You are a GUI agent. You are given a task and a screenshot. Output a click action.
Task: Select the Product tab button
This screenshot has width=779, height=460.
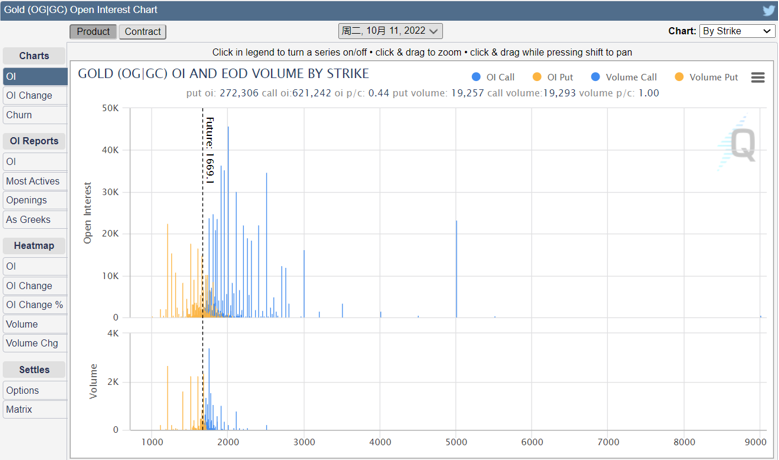click(x=93, y=31)
